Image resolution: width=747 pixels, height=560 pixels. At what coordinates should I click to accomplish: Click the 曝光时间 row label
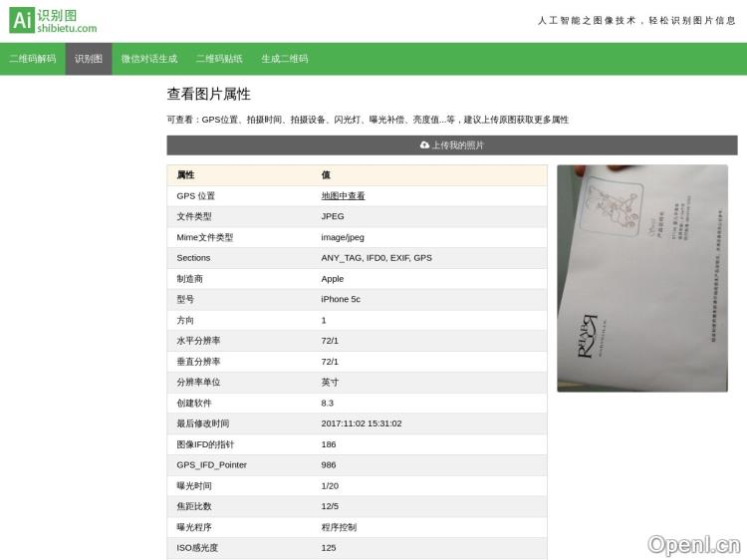click(x=194, y=486)
